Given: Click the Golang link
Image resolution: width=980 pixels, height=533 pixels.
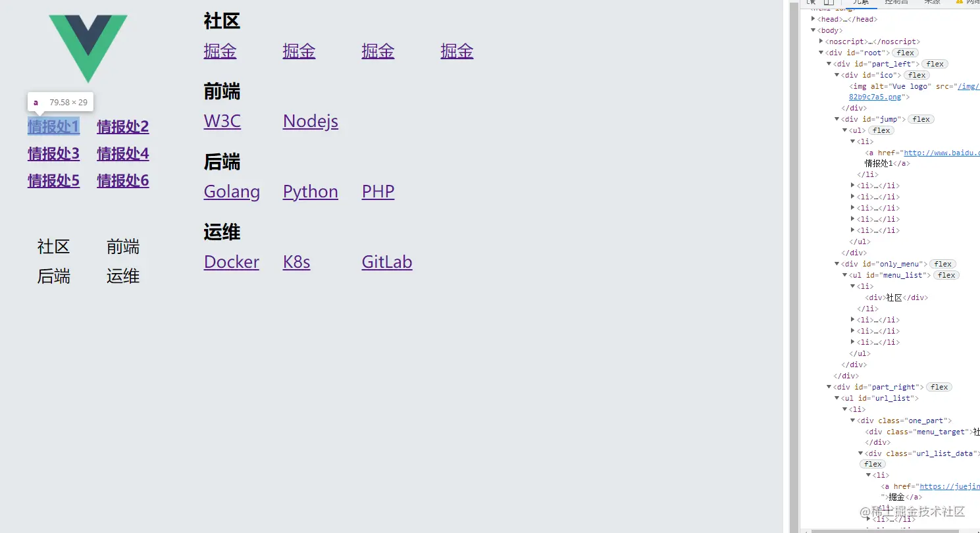Looking at the screenshot, I should pyautogui.click(x=232, y=191).
